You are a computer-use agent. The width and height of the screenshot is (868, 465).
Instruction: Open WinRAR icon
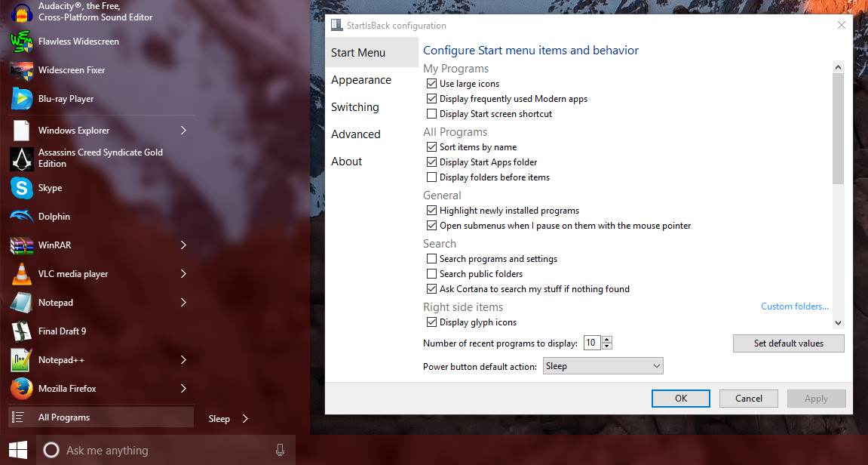click(x=22, y=245)
